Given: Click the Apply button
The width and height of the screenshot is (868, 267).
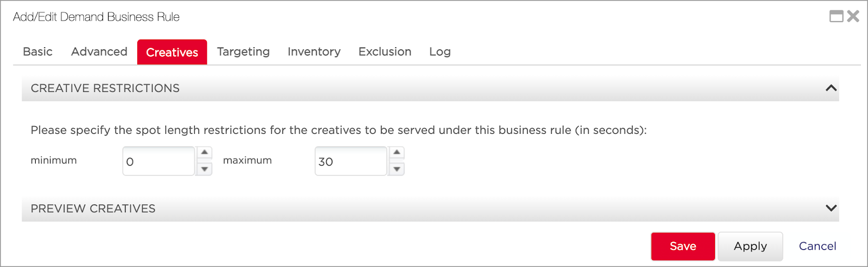Looking at the screenshot, I should click(x=750, y=246).
